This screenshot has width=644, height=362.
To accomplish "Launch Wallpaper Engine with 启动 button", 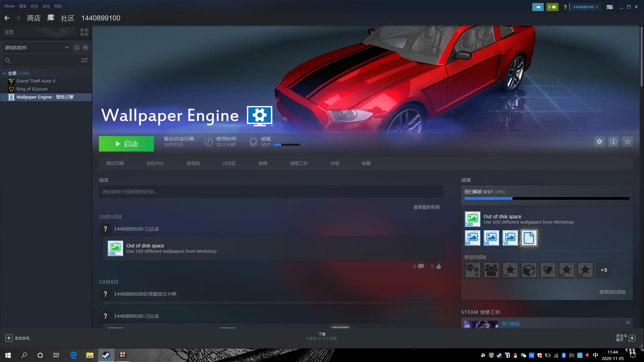I will point(126,144).
